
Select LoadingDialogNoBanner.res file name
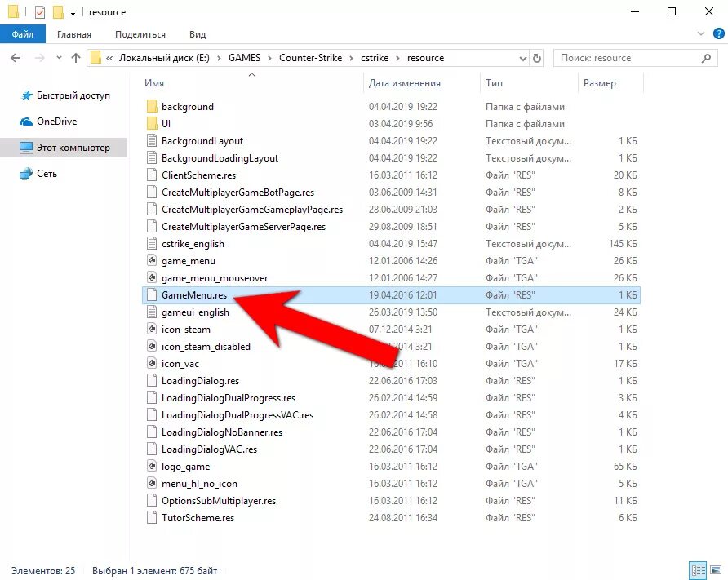click(x=222, y=432)
